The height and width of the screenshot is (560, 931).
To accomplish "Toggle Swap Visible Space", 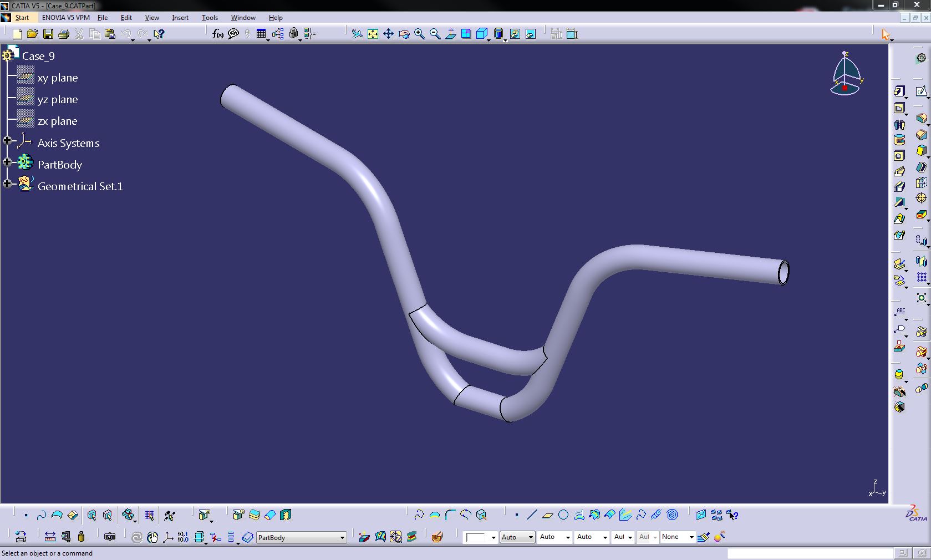I will click(x=531, y=34).
